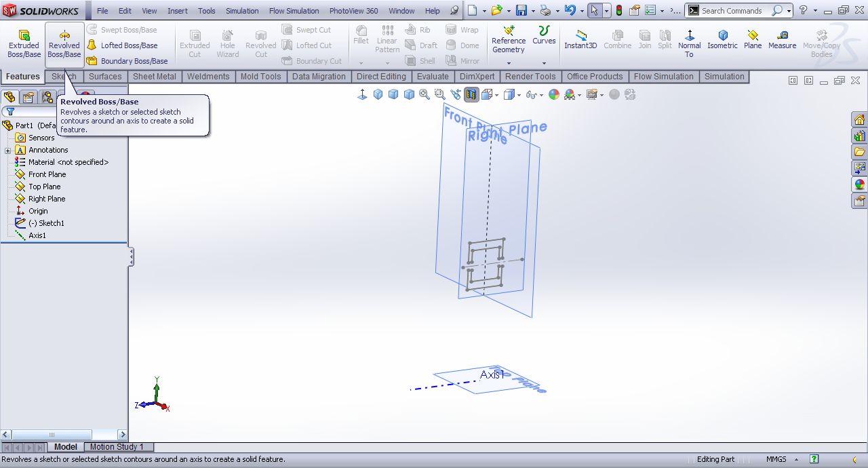Open the Surfaces tab

point(105,77)
